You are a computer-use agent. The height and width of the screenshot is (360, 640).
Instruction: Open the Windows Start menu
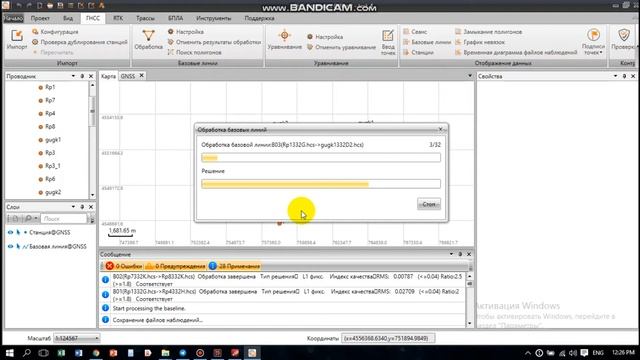tap(9, 353)
